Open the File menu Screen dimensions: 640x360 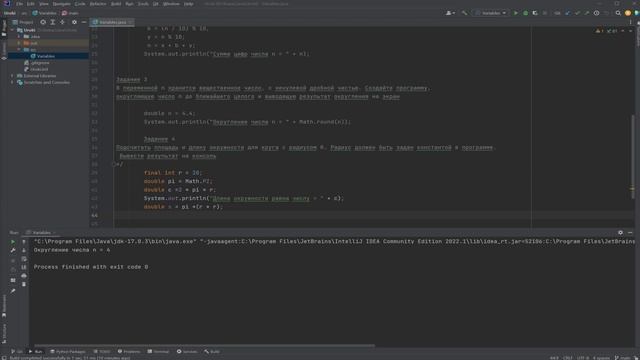click(19, 4)
